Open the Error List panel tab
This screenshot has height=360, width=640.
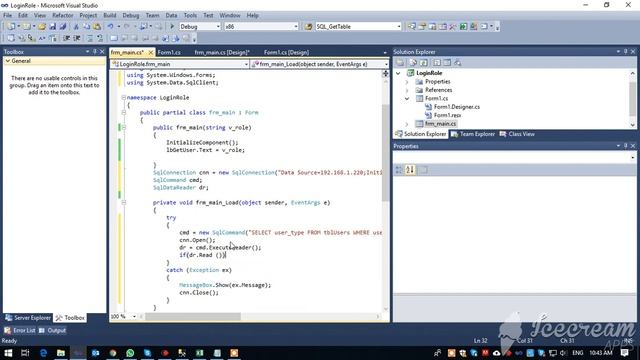coord(20,330)
